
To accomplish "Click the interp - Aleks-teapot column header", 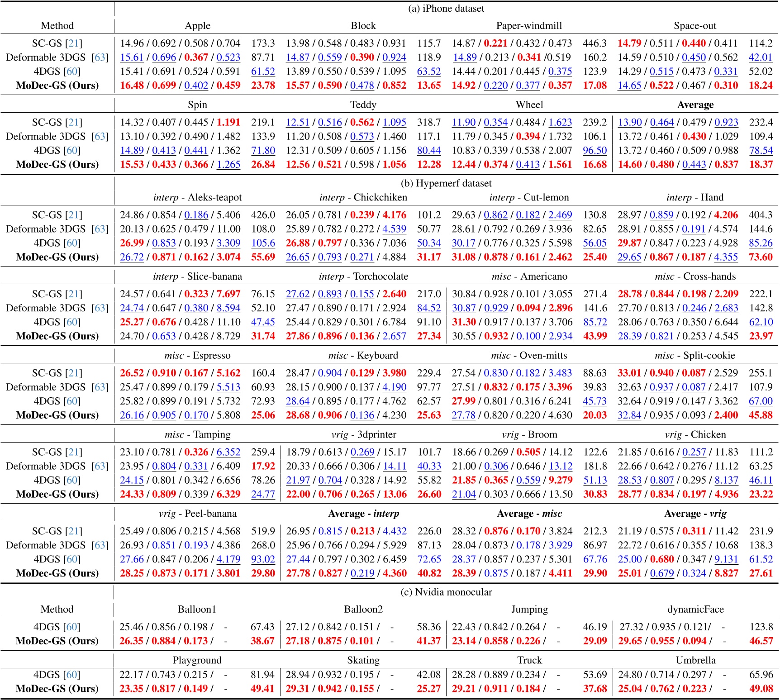I will click(197, 197).
